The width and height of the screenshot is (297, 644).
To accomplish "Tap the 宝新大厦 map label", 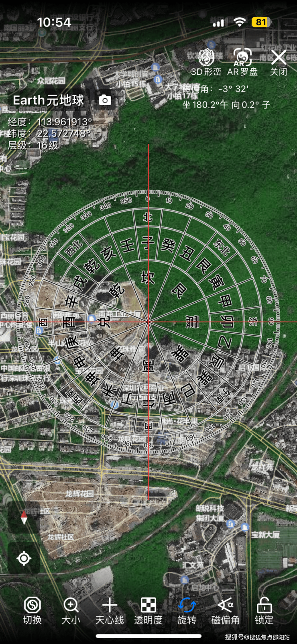I will (265, 534).
